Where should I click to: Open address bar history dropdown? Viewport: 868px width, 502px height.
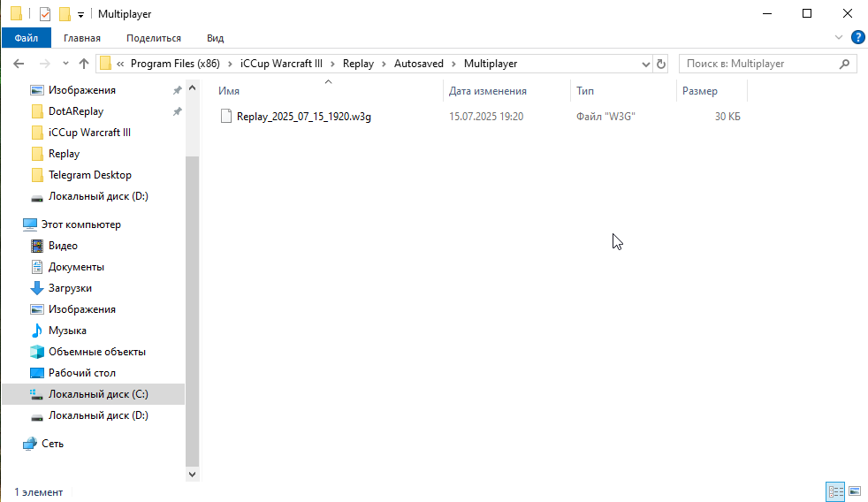[x=645, y=64]
